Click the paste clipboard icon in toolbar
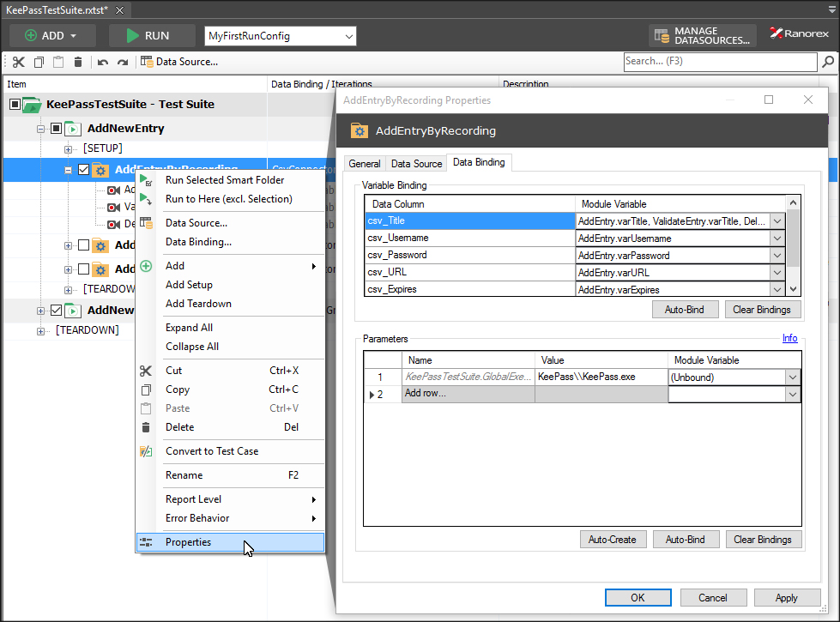The image size is (840, 622). click(x=58, y=62)
